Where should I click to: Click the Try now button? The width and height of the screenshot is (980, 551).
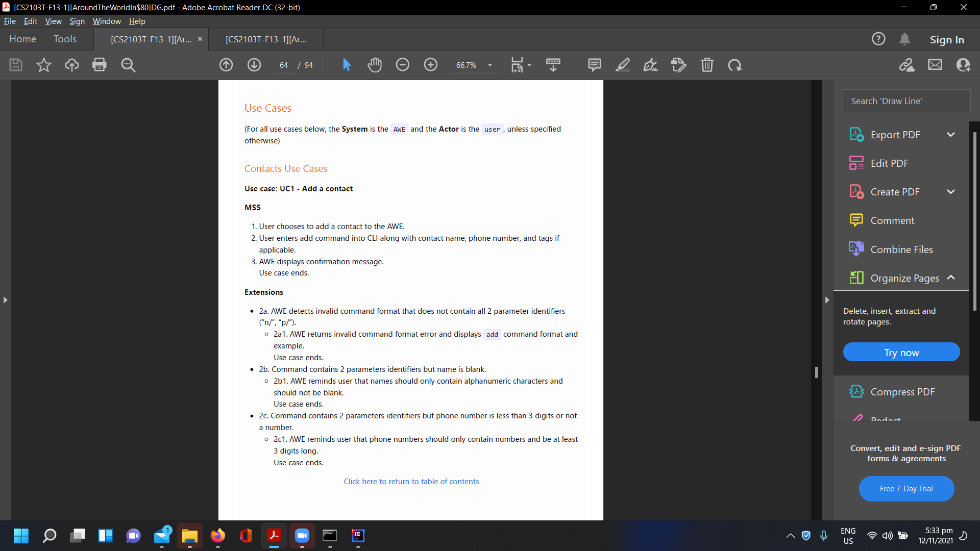point(901,353)
